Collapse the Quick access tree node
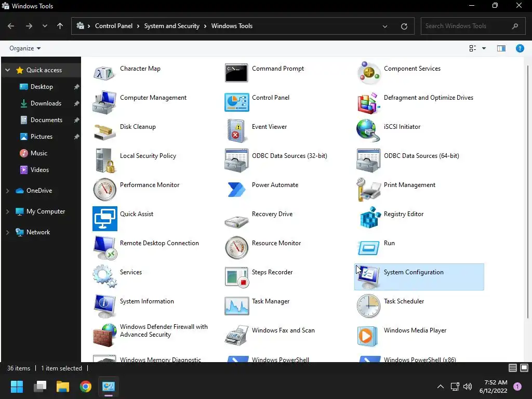The height and width of the screenshot is (399, 532). [7, 70]
